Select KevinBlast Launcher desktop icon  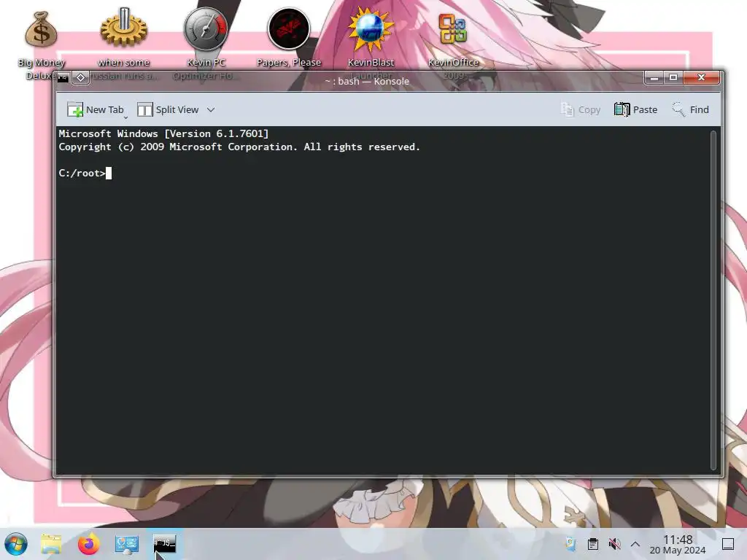tap(371, 43)
